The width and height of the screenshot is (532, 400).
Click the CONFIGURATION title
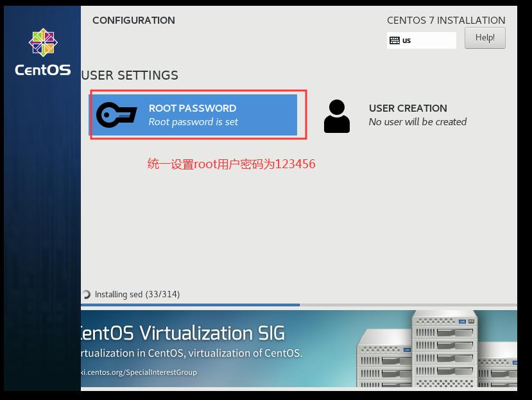point(133,21)
